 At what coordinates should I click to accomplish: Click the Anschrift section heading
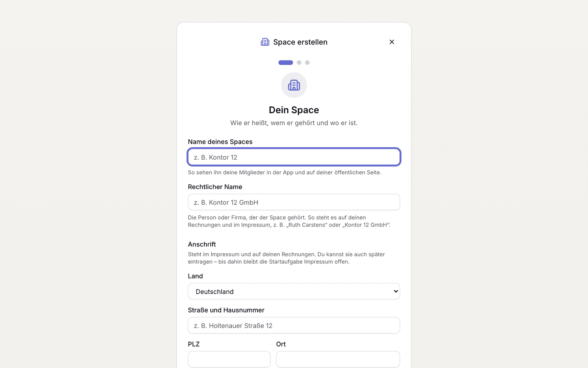(x=202, y=245)
